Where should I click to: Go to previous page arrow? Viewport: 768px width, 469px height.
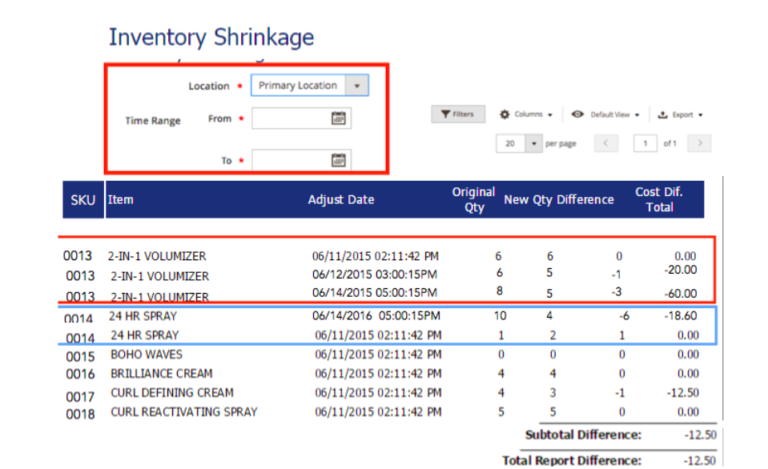point(606,143)
